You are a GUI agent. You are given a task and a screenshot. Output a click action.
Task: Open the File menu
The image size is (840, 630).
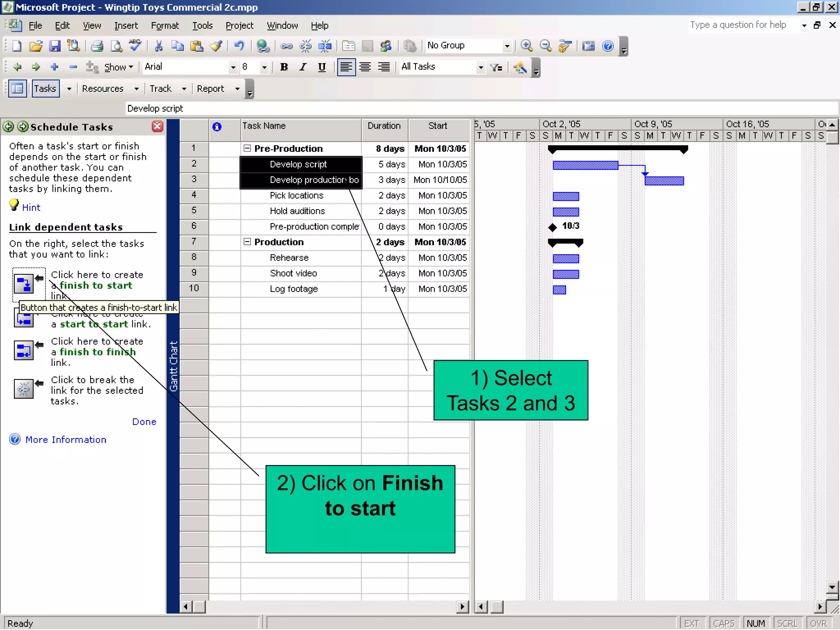(35, 25)
